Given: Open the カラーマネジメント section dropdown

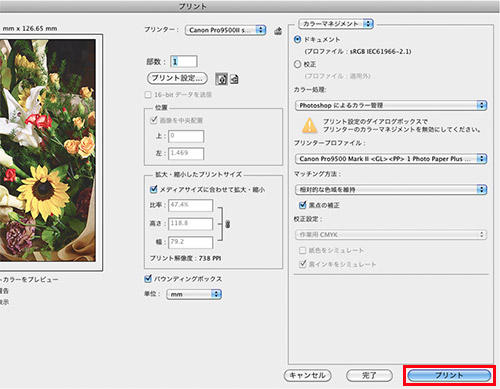Looking at the screenshot, I should point(336,24).
